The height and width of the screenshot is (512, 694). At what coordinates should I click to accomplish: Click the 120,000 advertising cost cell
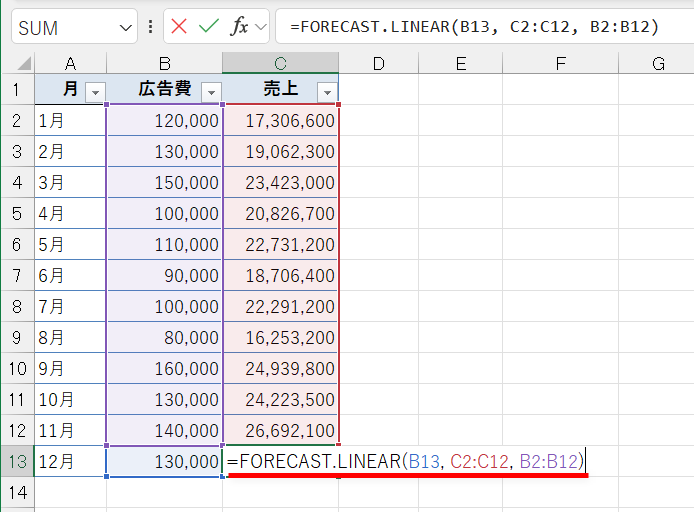click(165, 120)
